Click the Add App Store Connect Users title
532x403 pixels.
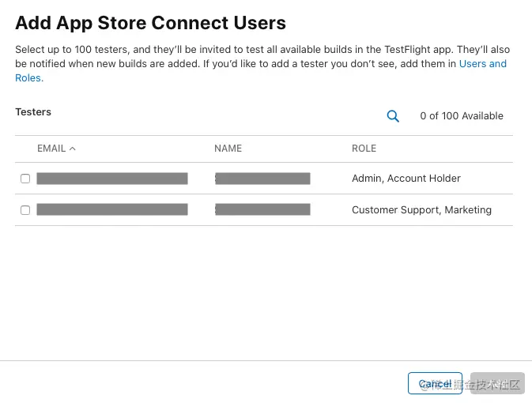151,23
